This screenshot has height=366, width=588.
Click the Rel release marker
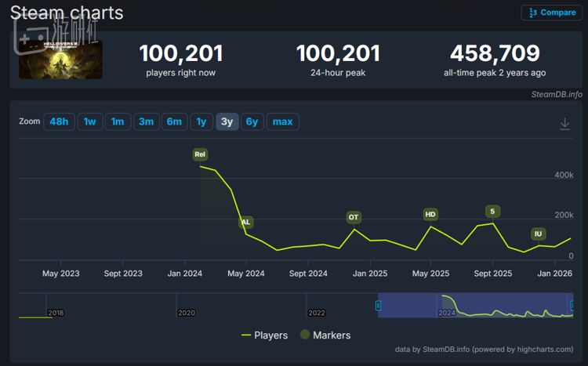click(200, 154)
